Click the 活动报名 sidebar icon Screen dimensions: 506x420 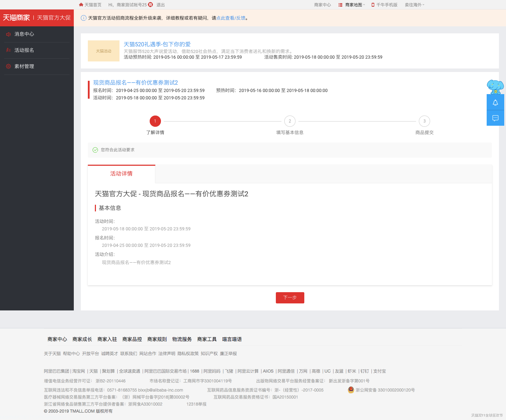point(8,50)
